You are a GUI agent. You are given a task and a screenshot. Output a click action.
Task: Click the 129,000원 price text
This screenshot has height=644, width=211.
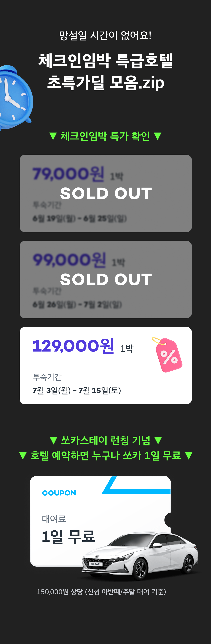pos(74,346)
